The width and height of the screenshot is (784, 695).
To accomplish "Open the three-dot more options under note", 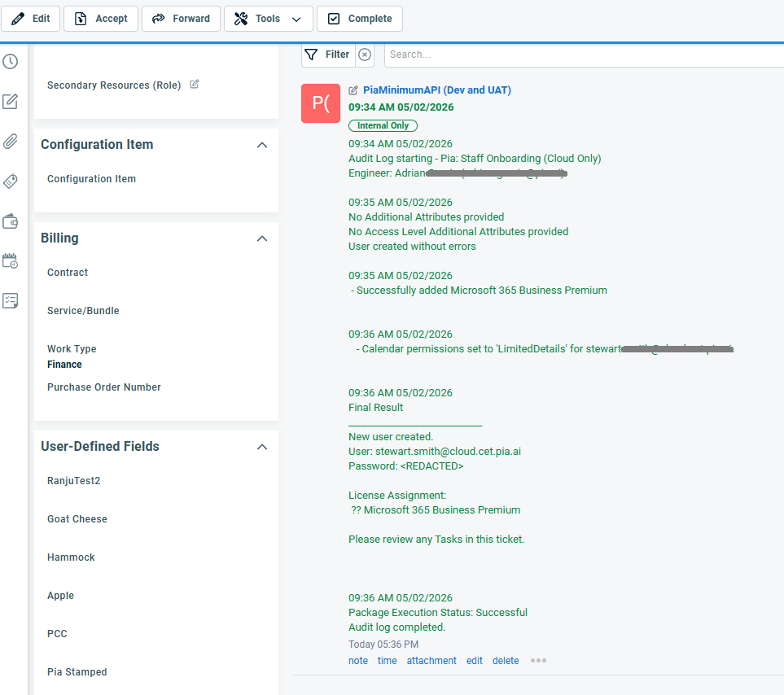I will (x=538, y=661).
